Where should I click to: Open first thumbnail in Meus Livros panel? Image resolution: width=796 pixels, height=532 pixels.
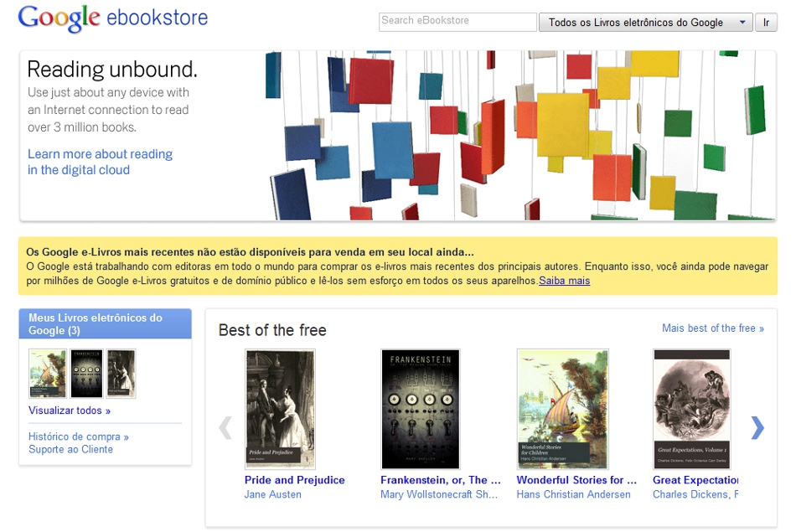point(47,374)
